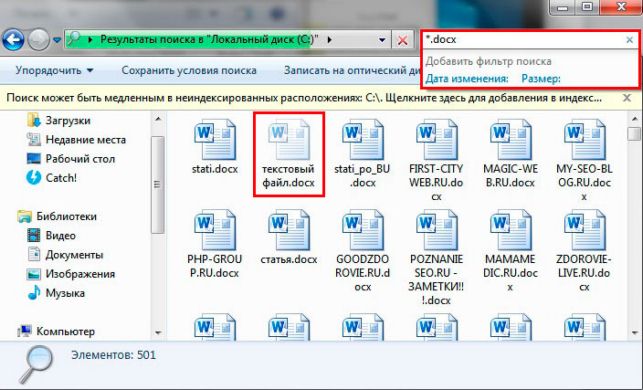Select POZNANIESEO.RU - ЗАМЕТКИ!!!.docx file
Viewport: 643px width, 390px height.
[436, 257]
